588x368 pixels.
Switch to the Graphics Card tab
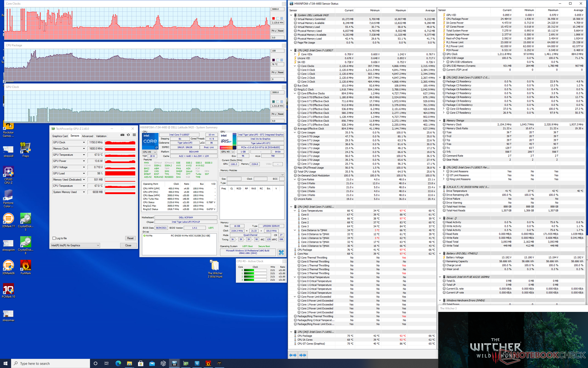point(60,136)
